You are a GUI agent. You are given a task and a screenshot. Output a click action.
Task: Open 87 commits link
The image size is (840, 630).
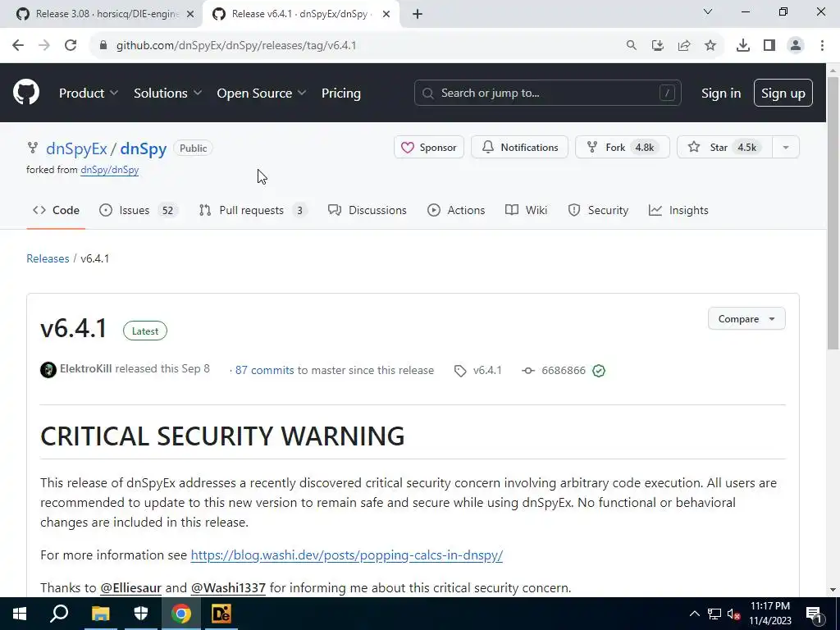(x=265, y=370)
